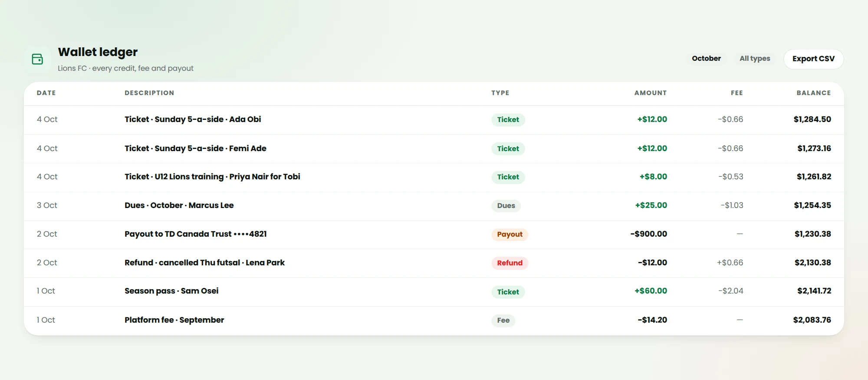Click the orange Payout type badge

tap(510, 235)
